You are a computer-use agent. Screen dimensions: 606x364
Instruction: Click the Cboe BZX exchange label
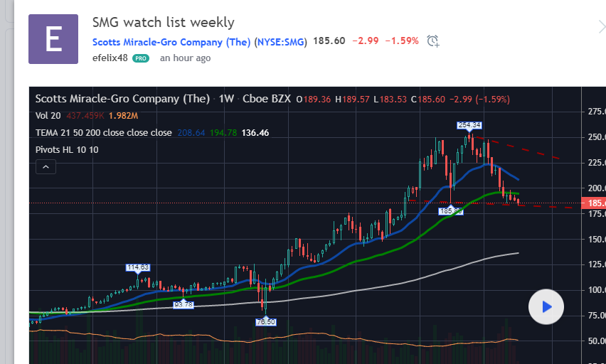(267, 99)
